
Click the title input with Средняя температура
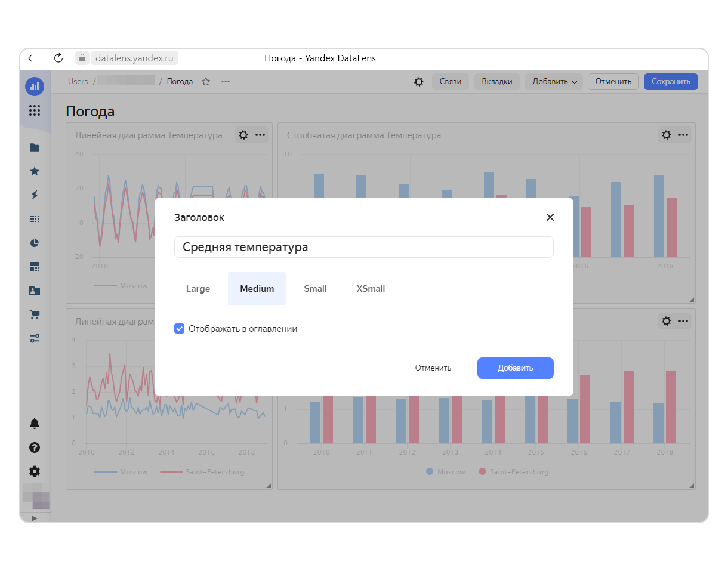pos(364,247)
